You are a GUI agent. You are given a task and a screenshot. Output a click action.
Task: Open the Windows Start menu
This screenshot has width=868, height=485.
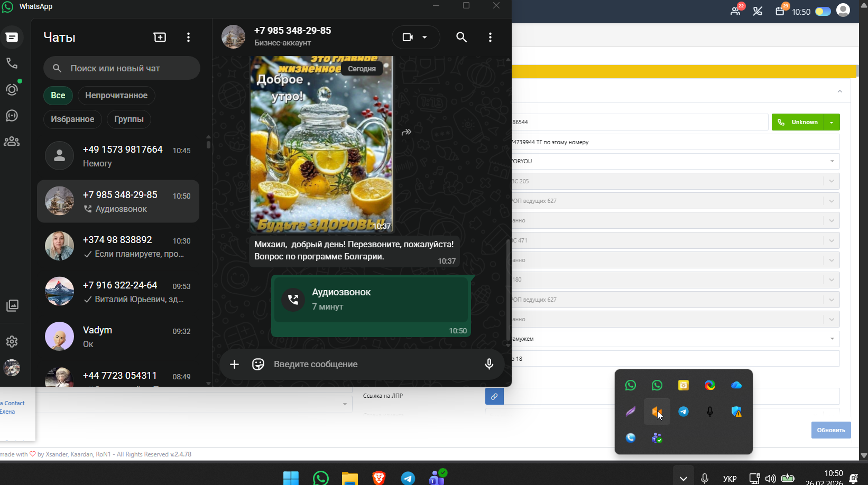click(291, 478)
